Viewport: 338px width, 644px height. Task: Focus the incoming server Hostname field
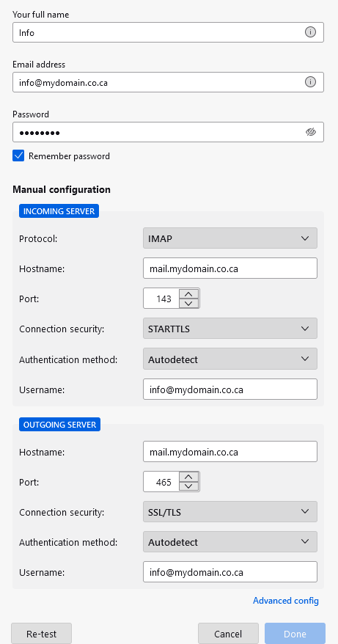(230, 268)
